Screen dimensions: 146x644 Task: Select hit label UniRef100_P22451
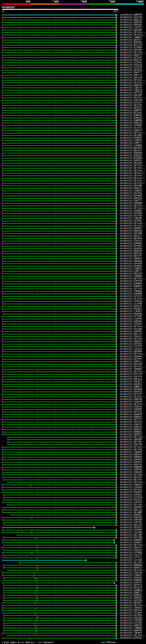tap(131, 63)
